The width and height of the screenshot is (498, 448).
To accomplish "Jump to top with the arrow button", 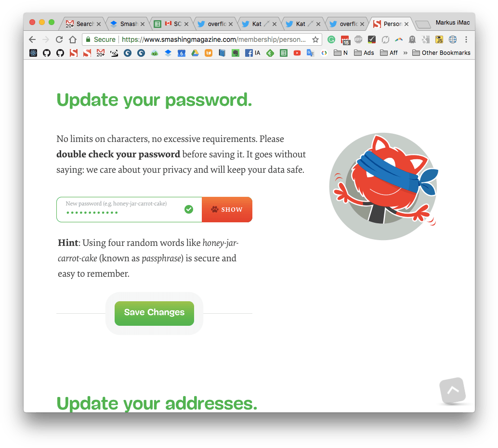I will point(453,390).
